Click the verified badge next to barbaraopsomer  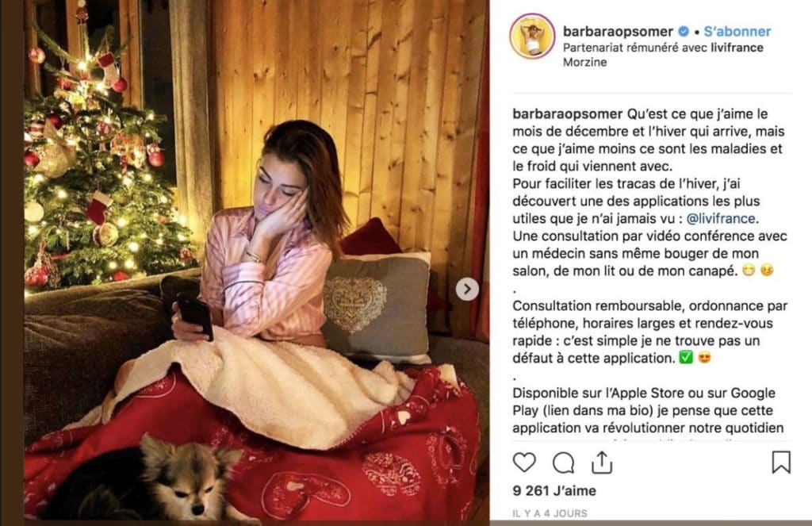click(x=684, y=32)
